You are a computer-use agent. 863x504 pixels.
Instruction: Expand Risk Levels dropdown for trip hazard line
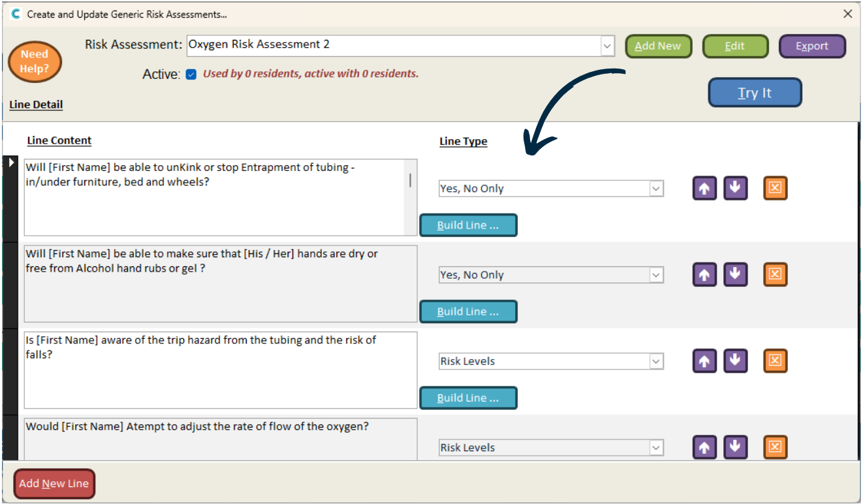point(656,361)
